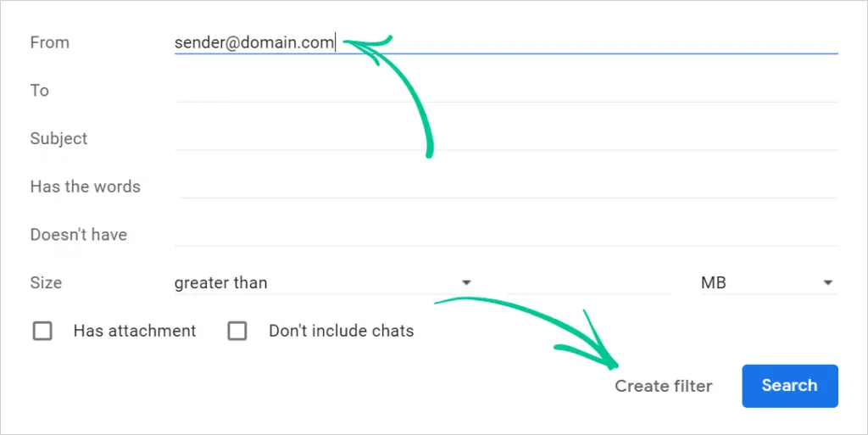Image resolution: width=868 pixels, height=435 pixels.
Task: Click the size number input field
Action: click(x=588, y=282)
